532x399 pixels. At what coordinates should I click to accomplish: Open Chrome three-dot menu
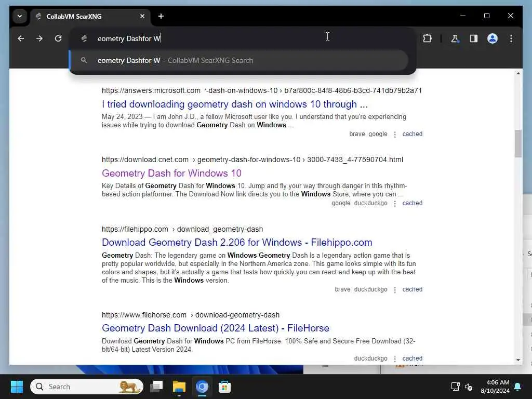511,38
